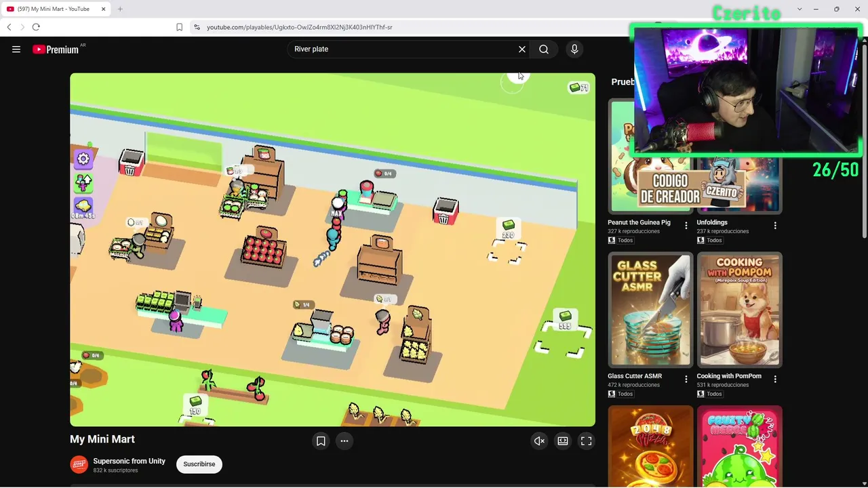Start voice search with microphone
The height and width of the screenshot is (488, 868).
pyautogui.click(x=574, y=49)
